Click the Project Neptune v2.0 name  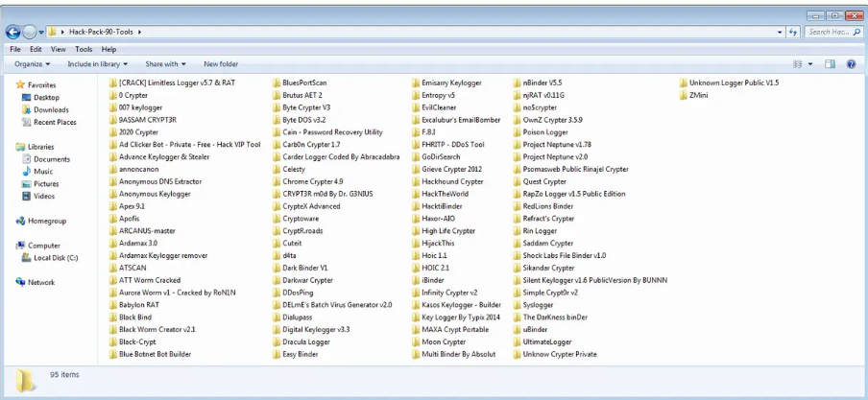click(x=555, y=156)
